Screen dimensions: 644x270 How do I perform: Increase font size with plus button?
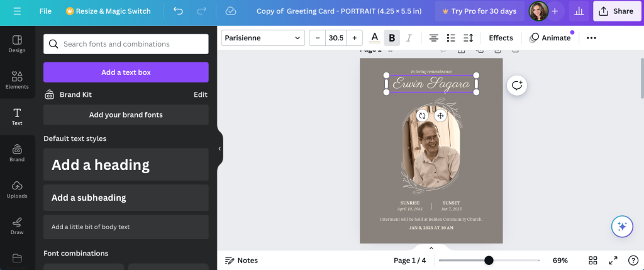pyautogui.click(x=354, y=38)
